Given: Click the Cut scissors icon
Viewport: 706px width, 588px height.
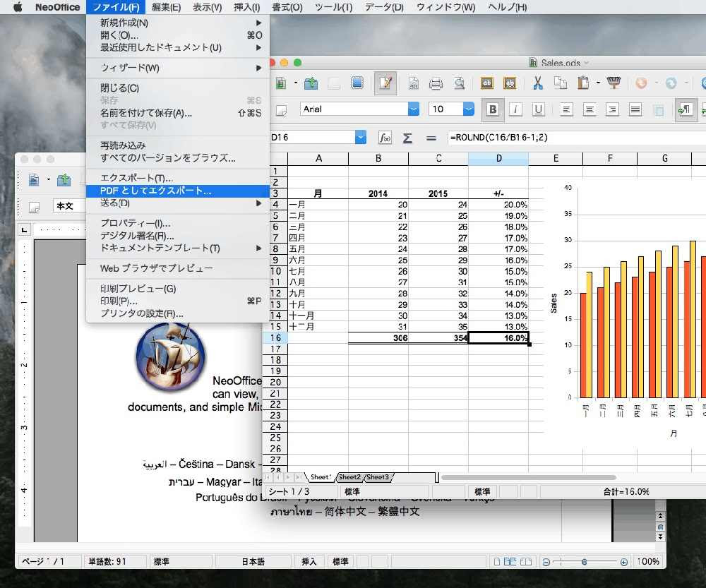Looking at the screenshot, I should (537, 83).
